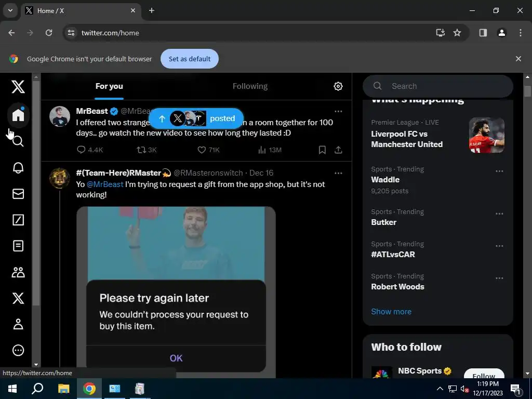Open Notifications bell in sidebar
Viewport: 532px width, 399px height.
18,168
